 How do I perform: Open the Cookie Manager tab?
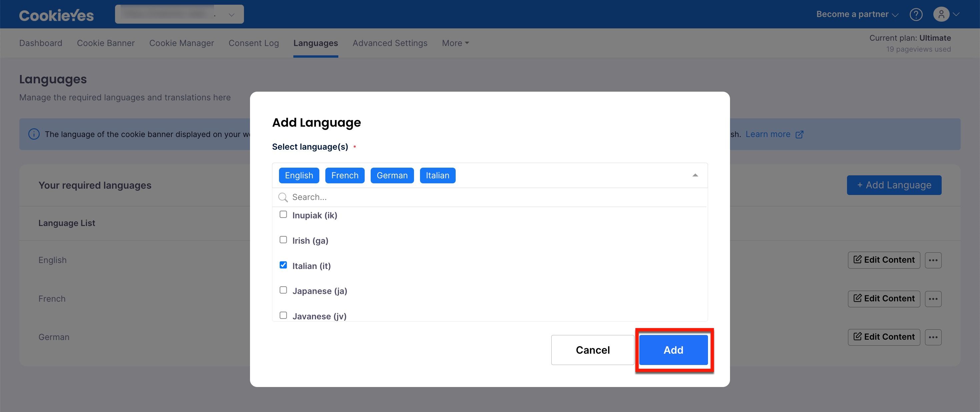click(x=181, y=43)
